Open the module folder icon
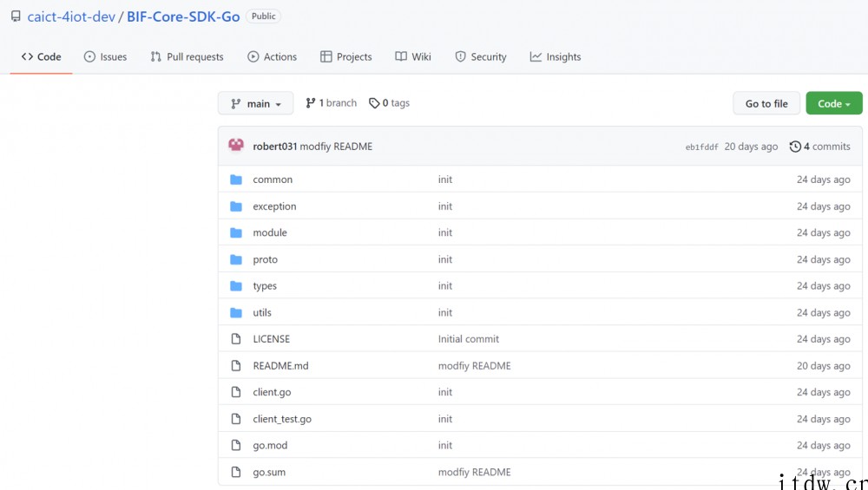 (236, 232)
